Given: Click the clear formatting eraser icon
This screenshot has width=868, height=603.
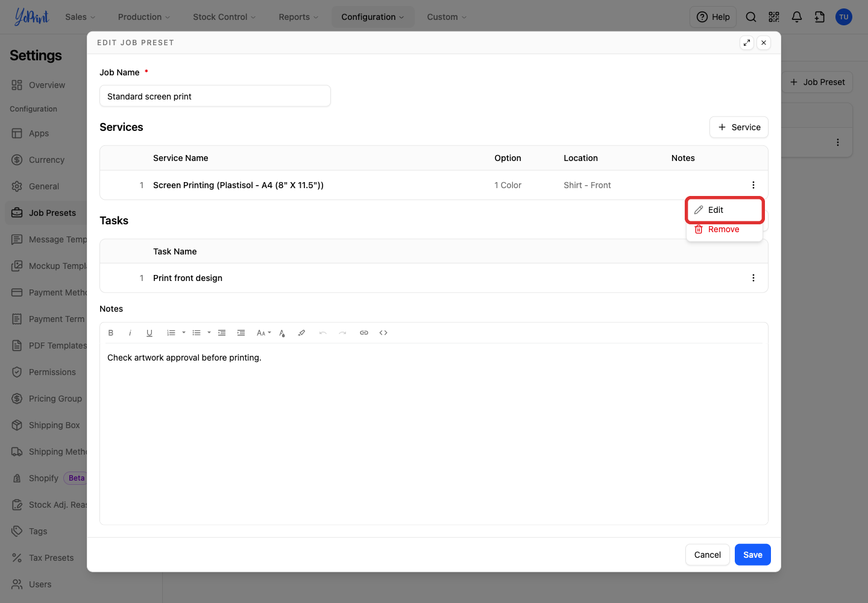Looking at the screenshot, I should [301, 333].
